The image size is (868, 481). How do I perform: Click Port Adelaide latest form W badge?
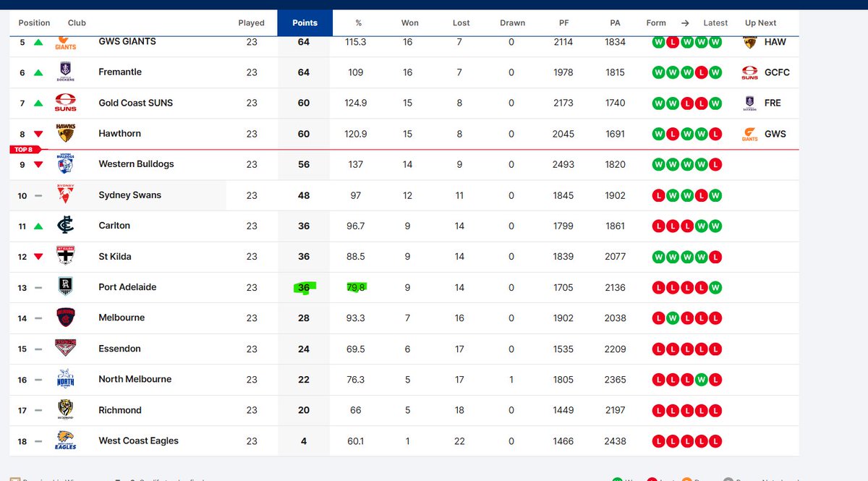[715, 287]
